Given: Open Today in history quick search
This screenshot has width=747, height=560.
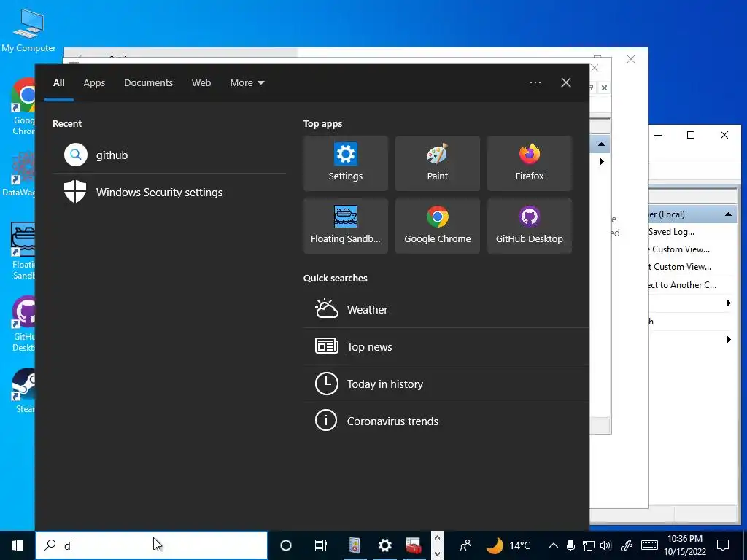Looking at the screenshot, I should coord(446,384).
